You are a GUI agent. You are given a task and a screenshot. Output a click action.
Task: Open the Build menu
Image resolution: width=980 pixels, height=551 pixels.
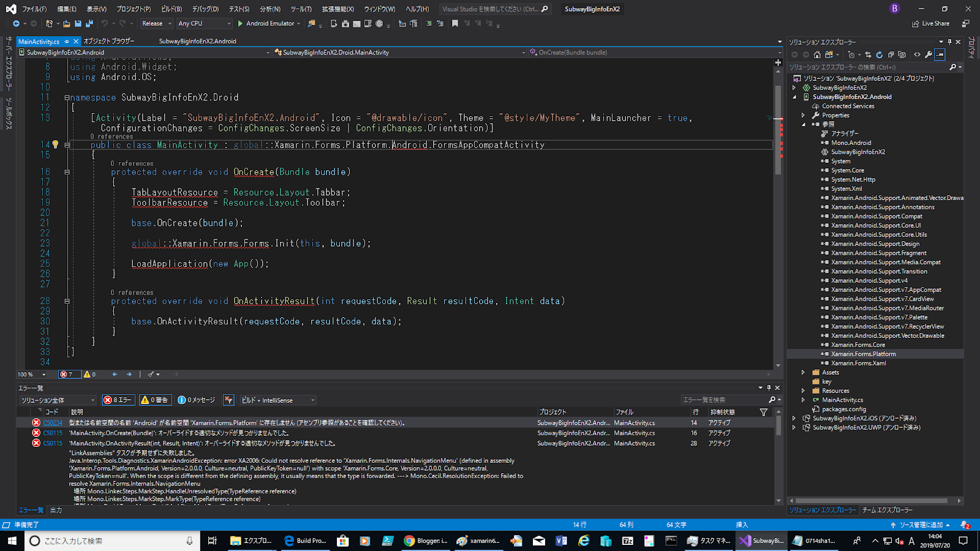(x=171, y=9)
